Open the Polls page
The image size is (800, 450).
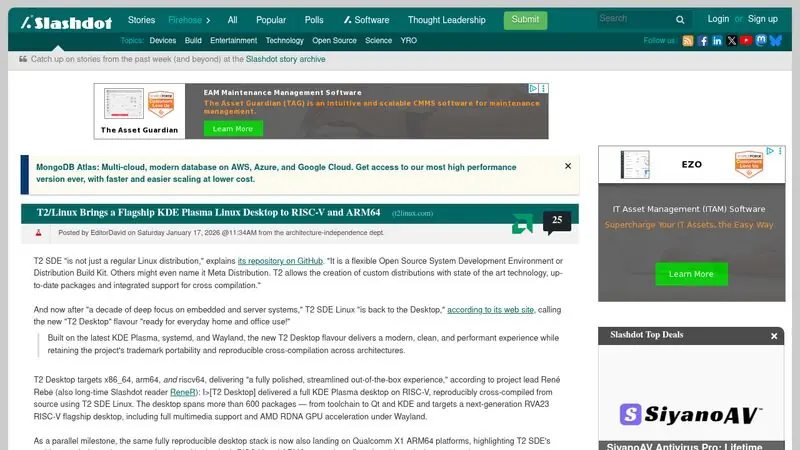(x=314, y=20)
